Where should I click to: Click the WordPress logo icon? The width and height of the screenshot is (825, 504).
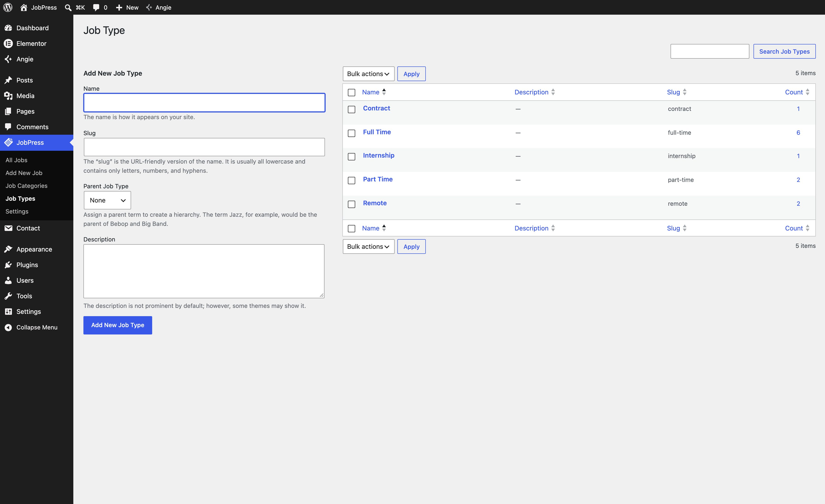(x=8, y=7)
